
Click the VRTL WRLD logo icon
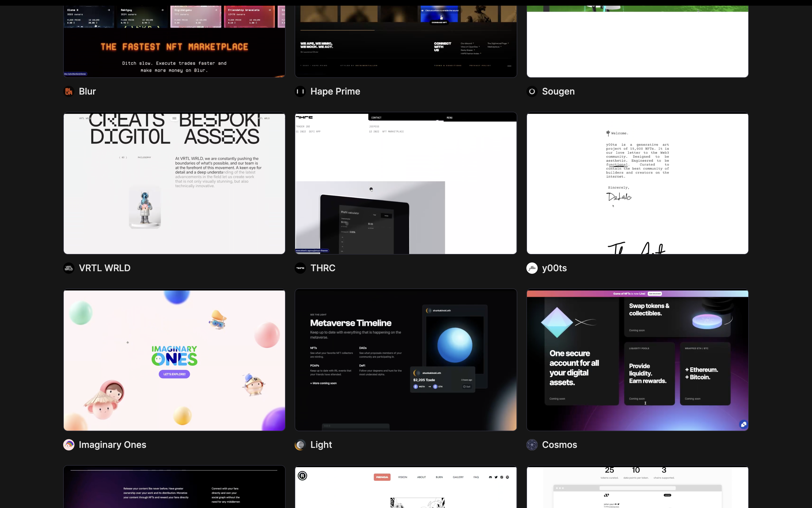coord(69,268)
